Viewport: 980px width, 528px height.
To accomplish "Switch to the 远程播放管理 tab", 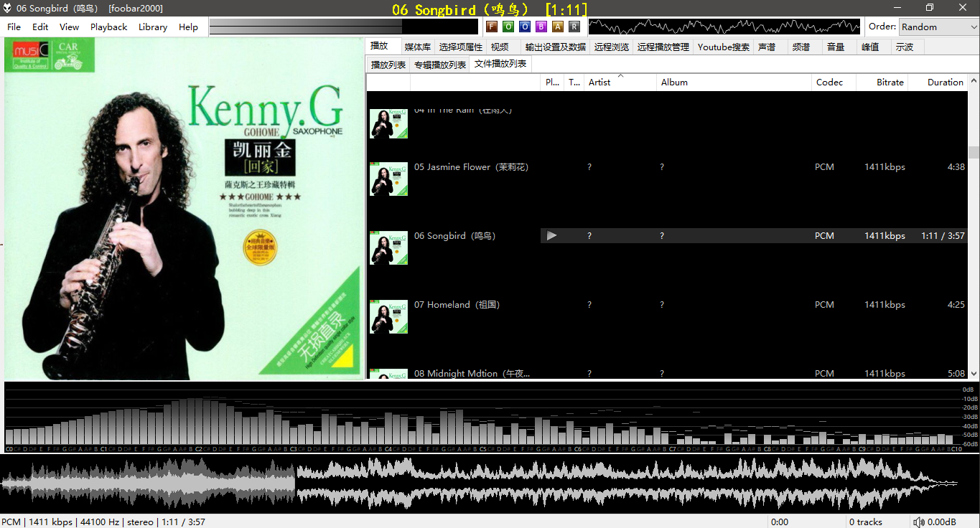I will (663, 47).
